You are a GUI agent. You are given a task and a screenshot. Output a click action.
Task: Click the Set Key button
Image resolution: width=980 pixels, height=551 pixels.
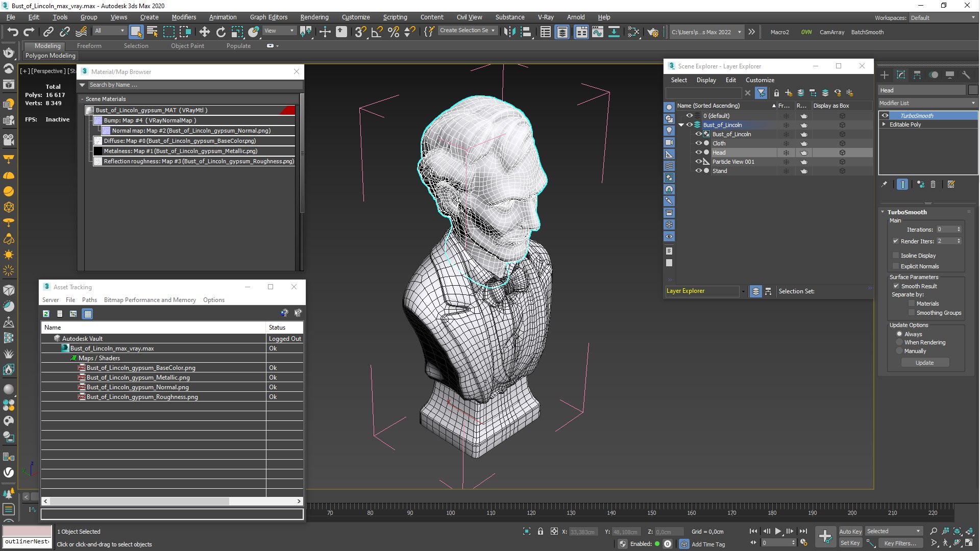click(x=850, y=543)
